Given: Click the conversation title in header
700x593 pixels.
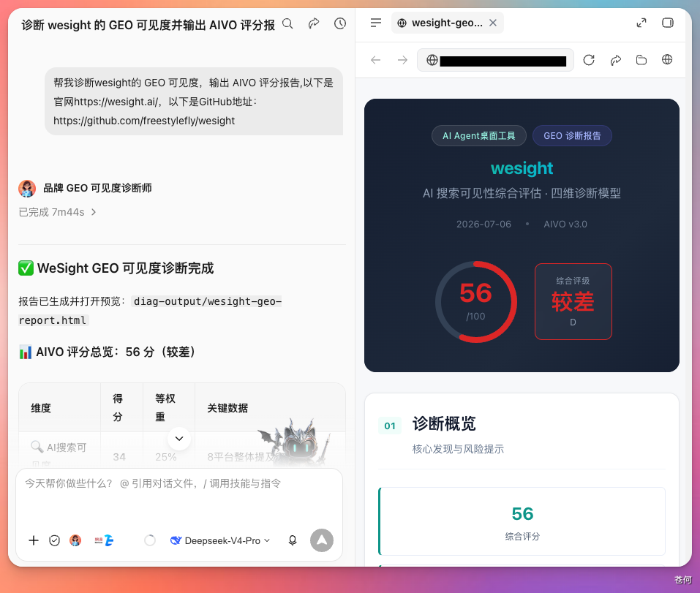Looking at the screenshot, I should click(x=148, y=25).
